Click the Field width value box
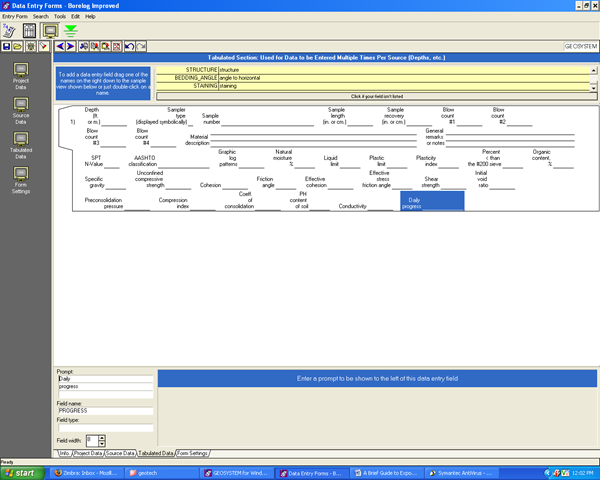Screen dimensions: 600x480 (92, 441)
